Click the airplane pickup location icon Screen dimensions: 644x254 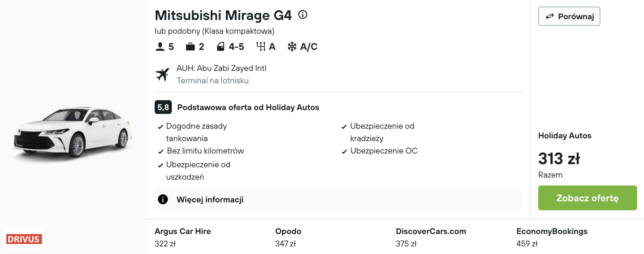pos(163,74)
